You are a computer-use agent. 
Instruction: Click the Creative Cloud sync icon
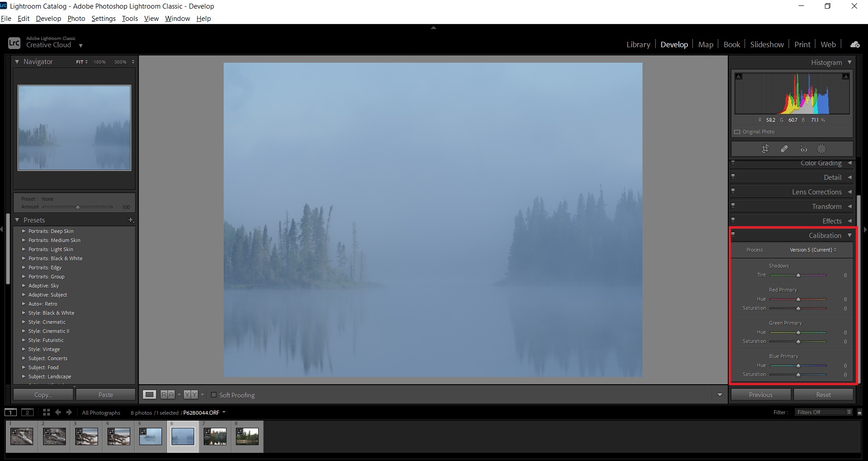[x=855, y=44]
